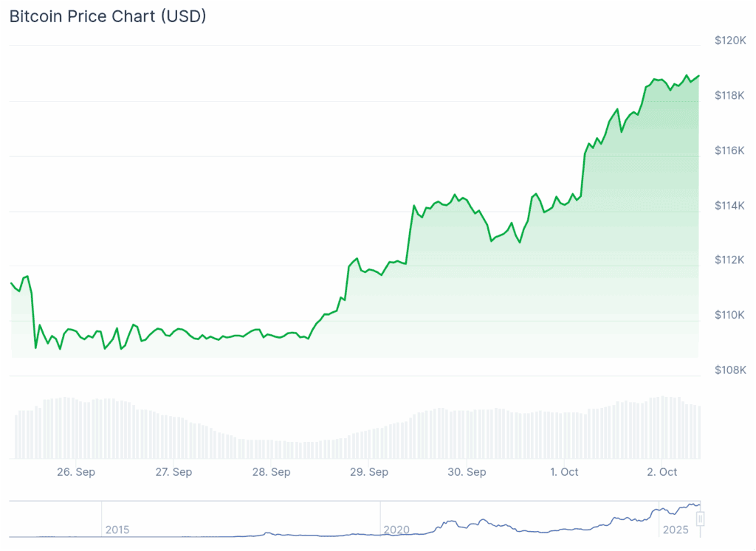Click the Bitcoin Price Chart (USD) title
This screenshot has height=551, width=756.
click(108, 16)
